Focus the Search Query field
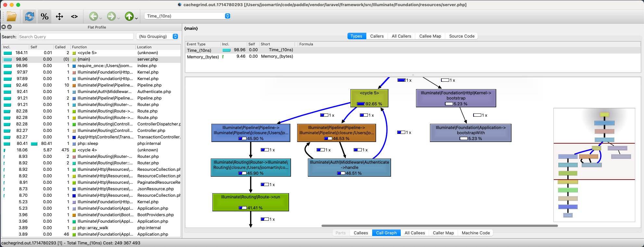The height and width of the screenshot is (247, 644). [x=76, y=37]
